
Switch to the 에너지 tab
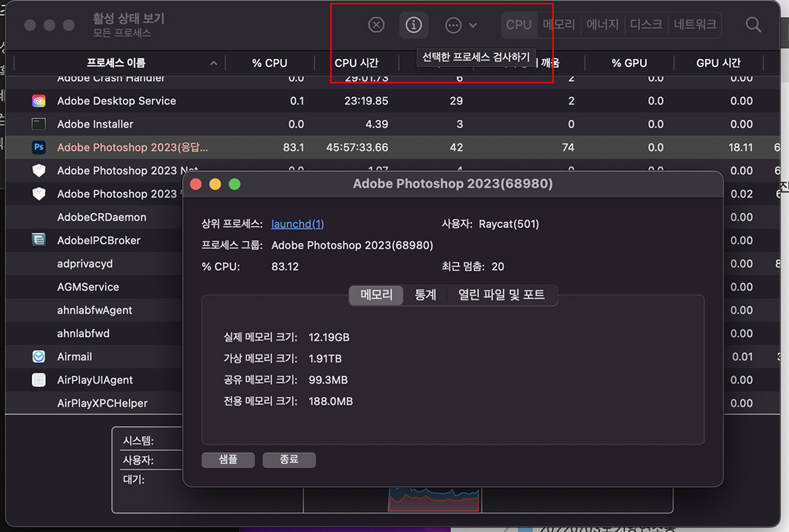tap(602, 25)
